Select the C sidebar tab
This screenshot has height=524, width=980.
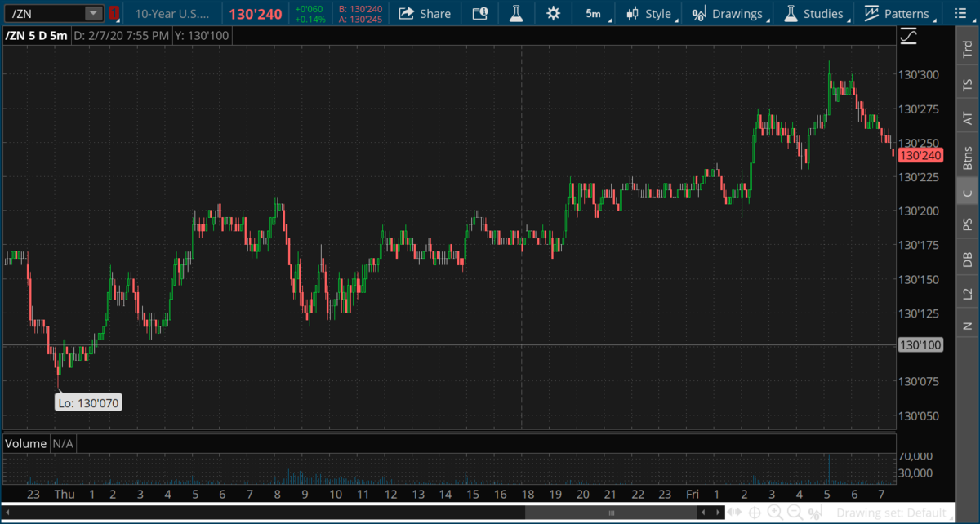(x=967, y=193)
